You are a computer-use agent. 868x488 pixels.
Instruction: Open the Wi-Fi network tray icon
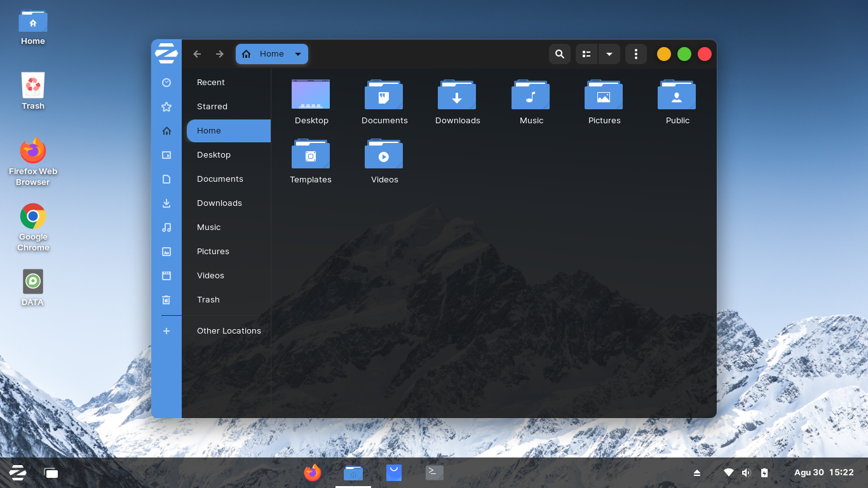click(x=729, y=473)
